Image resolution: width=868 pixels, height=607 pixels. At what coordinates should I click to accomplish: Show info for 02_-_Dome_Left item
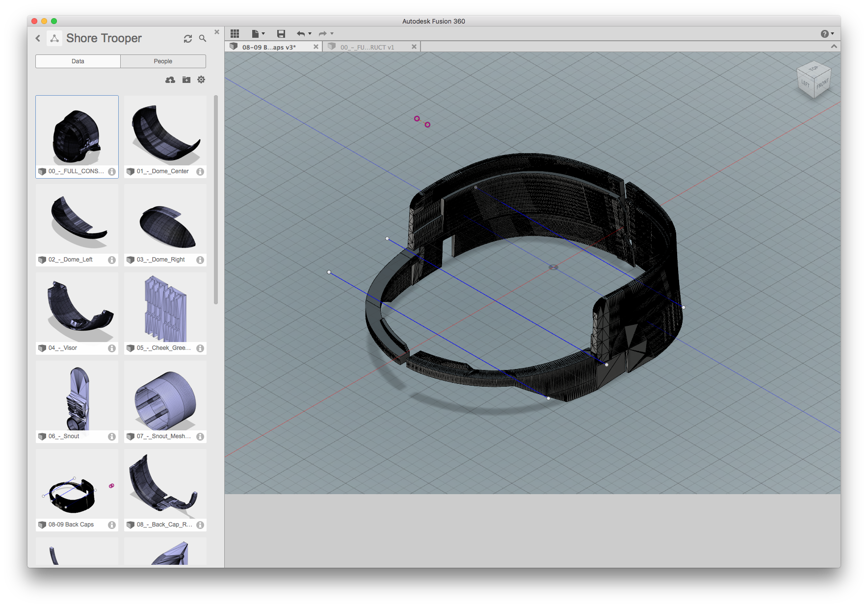(112, 260)
